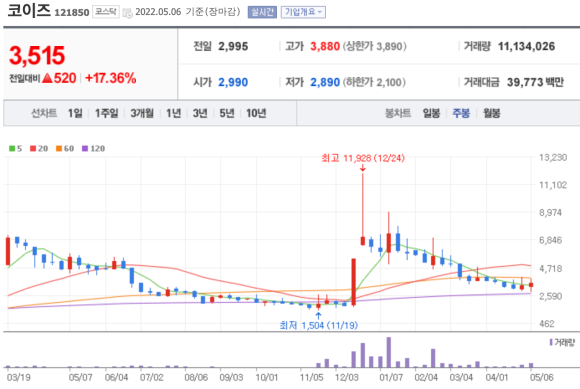
Task: Click the tall red candle at 12/24 high
Action: [362, 209]
